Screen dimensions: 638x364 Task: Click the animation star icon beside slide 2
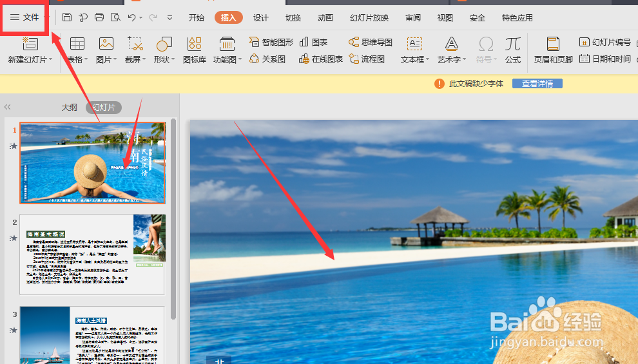[14, 238]
